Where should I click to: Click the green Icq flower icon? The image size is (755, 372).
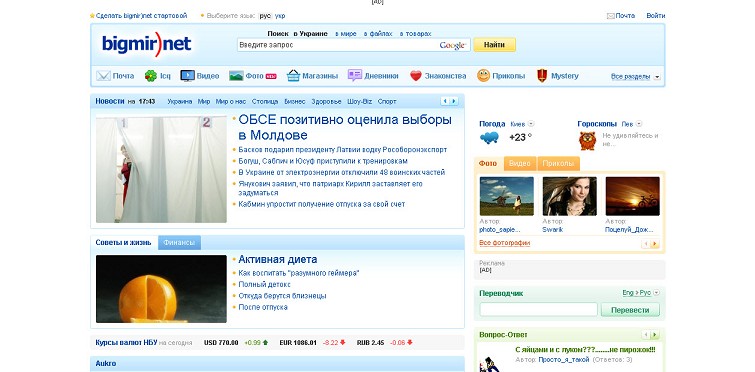151,76
